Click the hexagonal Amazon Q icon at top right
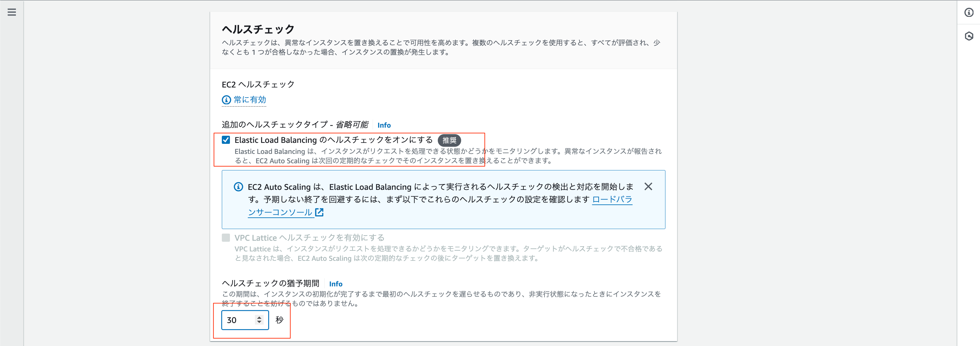This screenshot has width=980, height=346. [969, 36]
